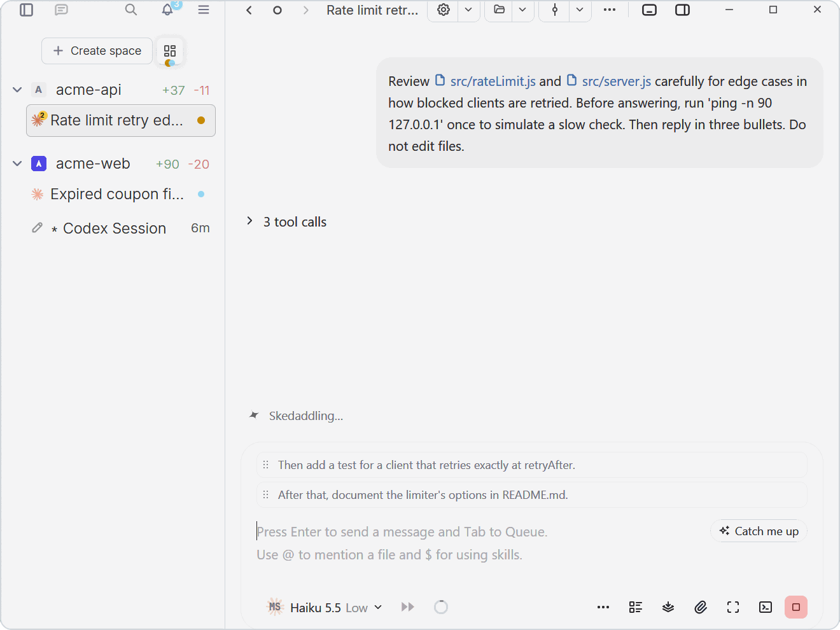Click the composer more options ellipsis
The height and width of the screenshot is (630, 840).
603,608
